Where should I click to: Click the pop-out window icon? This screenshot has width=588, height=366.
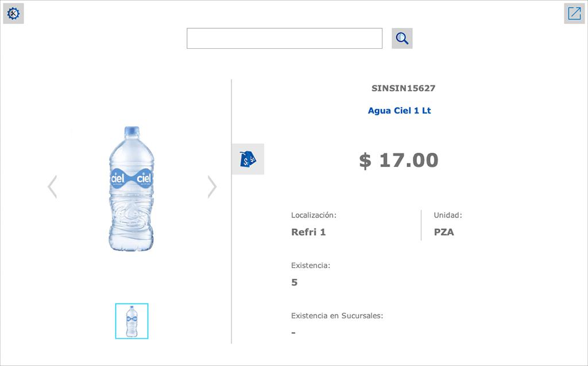574,13
